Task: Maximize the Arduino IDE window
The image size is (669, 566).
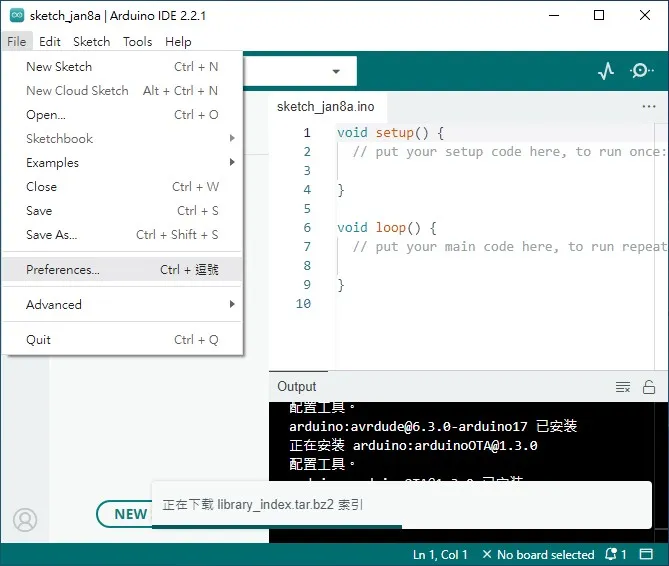Action: tap(599, 15)
